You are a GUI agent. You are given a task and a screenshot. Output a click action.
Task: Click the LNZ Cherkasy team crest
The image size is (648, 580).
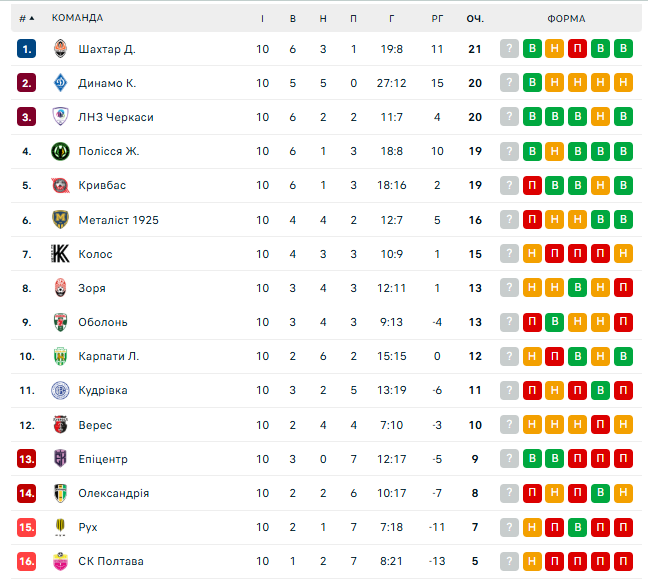point(60,117)
